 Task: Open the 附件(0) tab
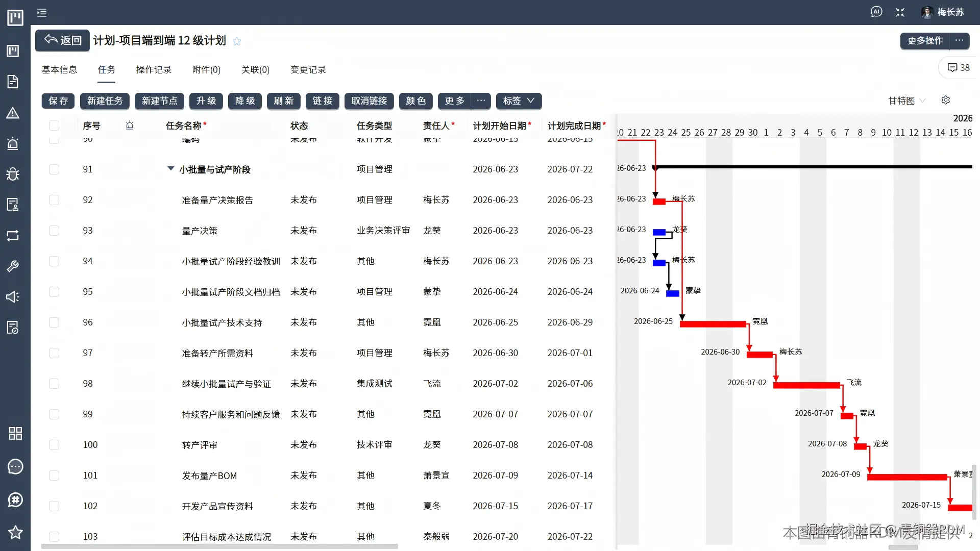(206, 69)
